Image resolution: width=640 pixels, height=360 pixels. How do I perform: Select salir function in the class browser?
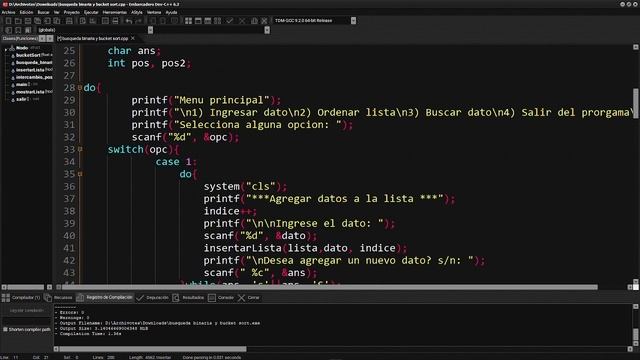point(21,99)
